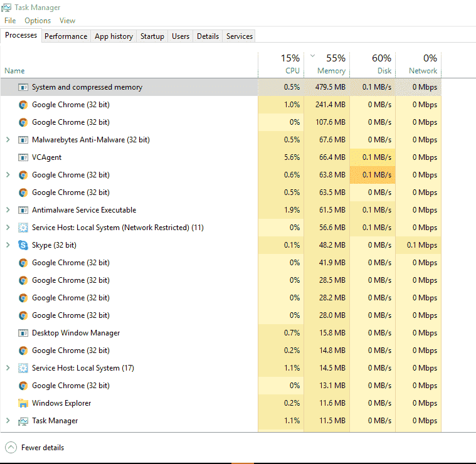476x464 pixels.
Task: Click the Chrome icon in the 241.4 MB row
Action: click(23, 105)
